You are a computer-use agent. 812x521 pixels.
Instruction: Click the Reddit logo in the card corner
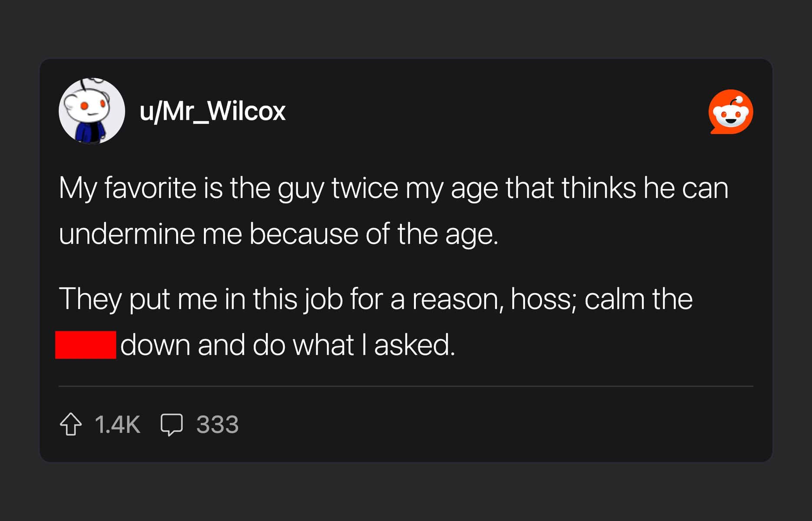(731, 112)
